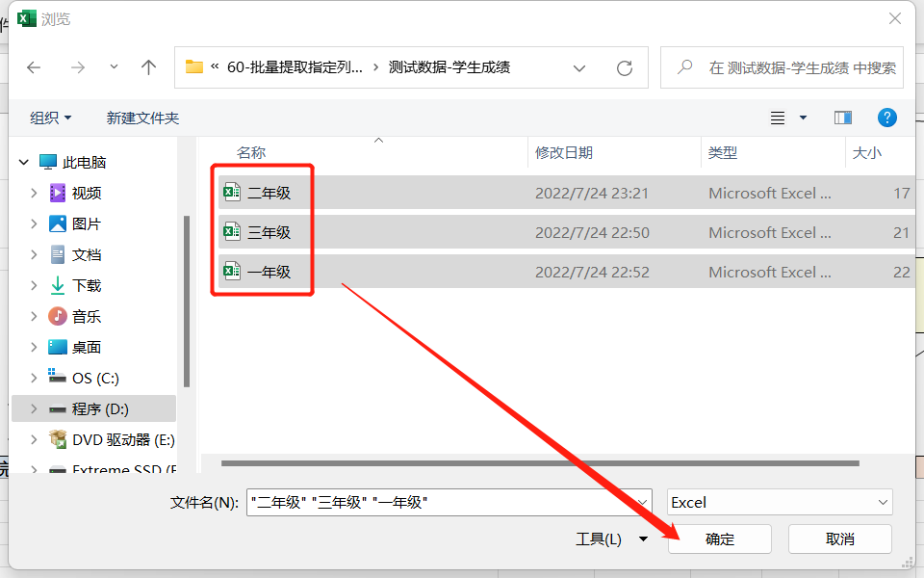Sort files by 名称 column
Screen dimensions: 924x578
click(251, 153)
